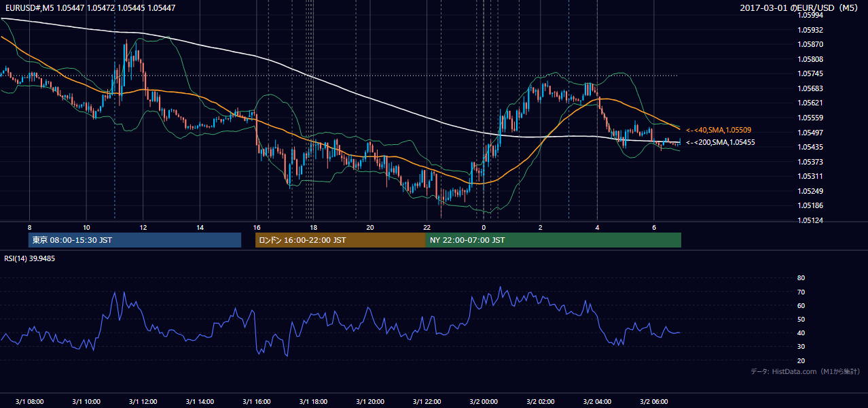Select the London 16:00-22:00 JST session bar
Image resolution: width=868 pixels, height=408 pixels.
pos(340,240)
